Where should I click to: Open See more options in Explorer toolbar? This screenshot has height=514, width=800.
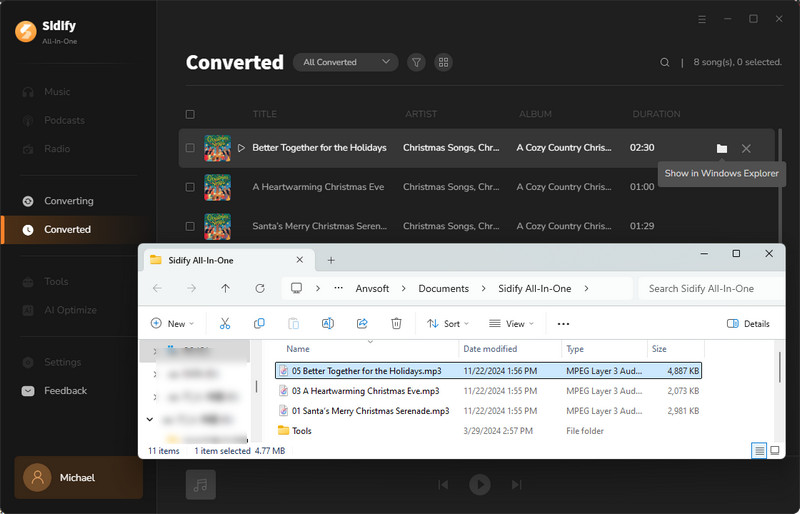click(x=563, y=324)
